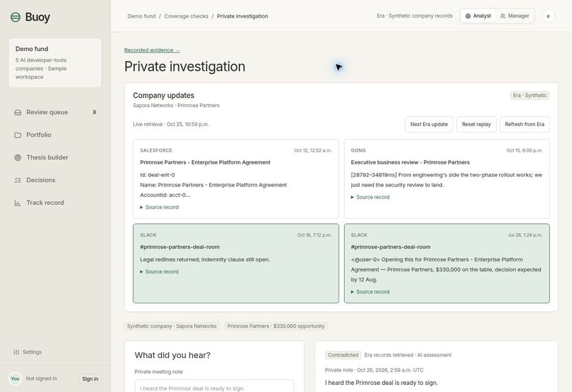Go to Thesis builder
572x392 pixels.
55,157
